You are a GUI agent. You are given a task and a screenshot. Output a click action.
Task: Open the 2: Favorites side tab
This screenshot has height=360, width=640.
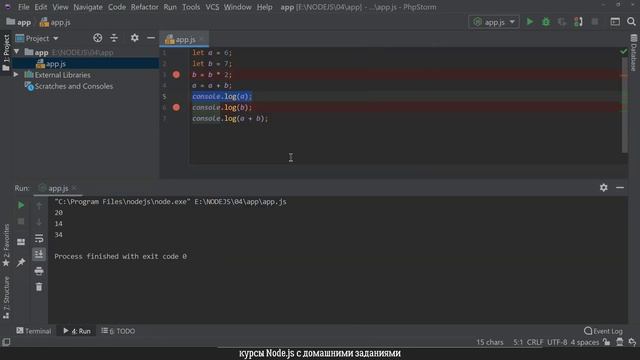[x=6, y=246]
